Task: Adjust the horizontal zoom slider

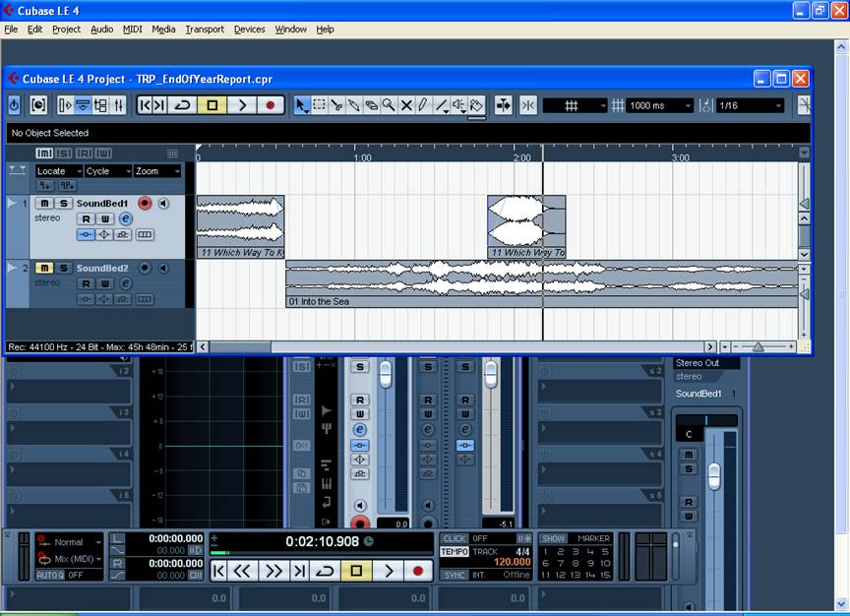Action: pyautogui.click(x=759, y=346)
